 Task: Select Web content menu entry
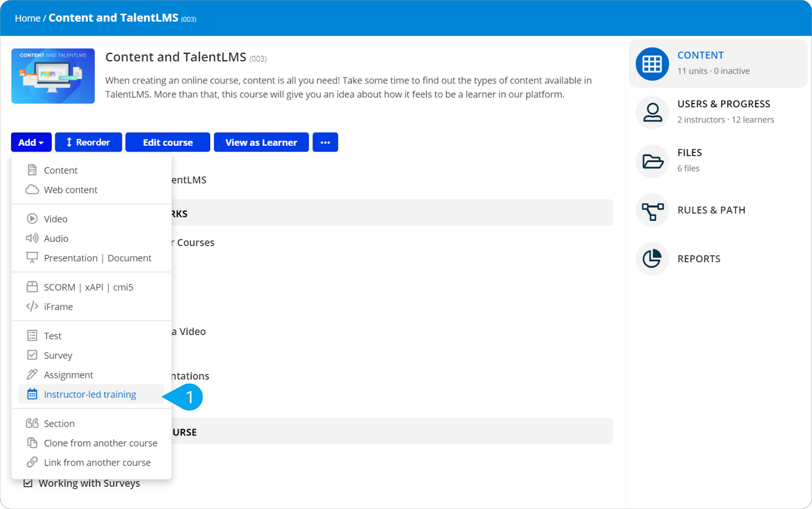pyautogui.click(x=91, y=189)
